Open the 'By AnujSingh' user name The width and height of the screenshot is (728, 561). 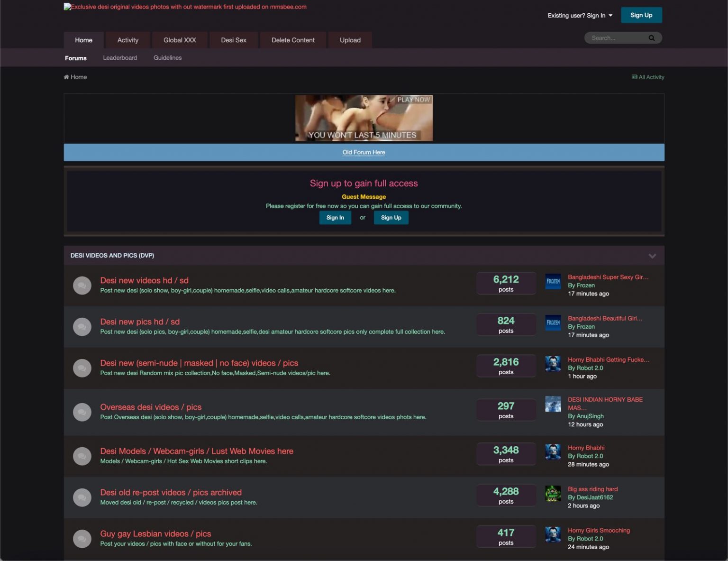tap(586, 416)
